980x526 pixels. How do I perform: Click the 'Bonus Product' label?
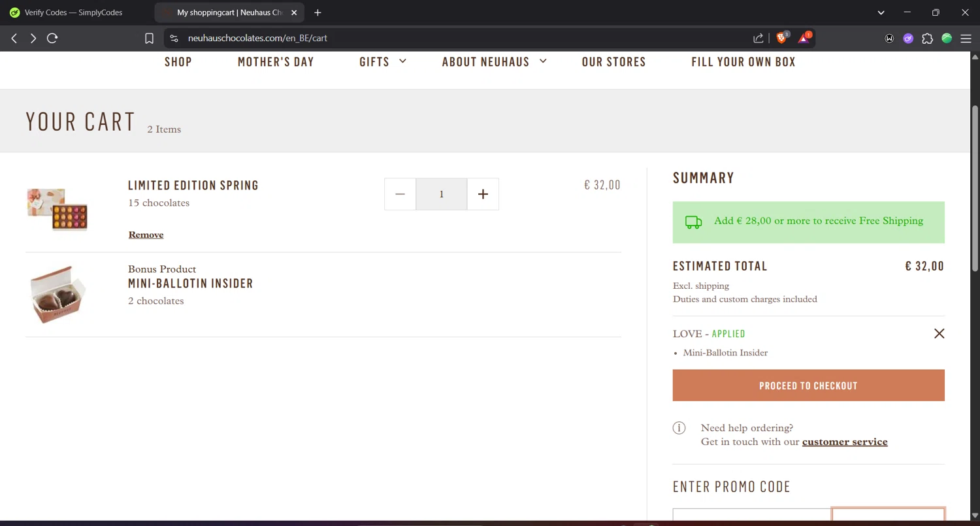tap(162, 269)
